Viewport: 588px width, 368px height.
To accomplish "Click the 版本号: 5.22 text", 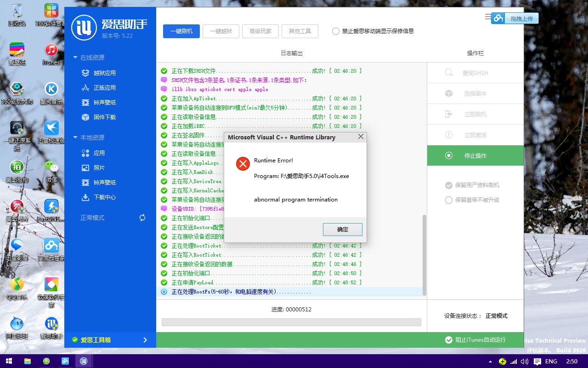I will 117,35.
